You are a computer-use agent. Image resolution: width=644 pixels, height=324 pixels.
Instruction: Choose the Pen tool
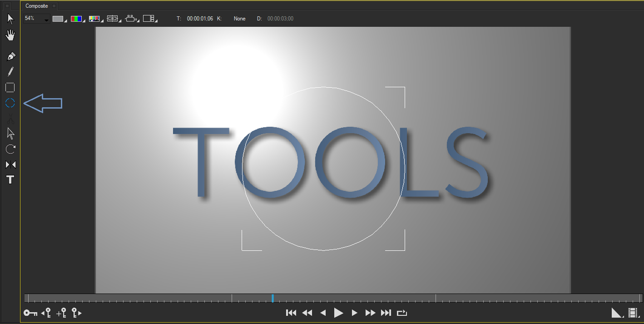(x=10, y=55)
